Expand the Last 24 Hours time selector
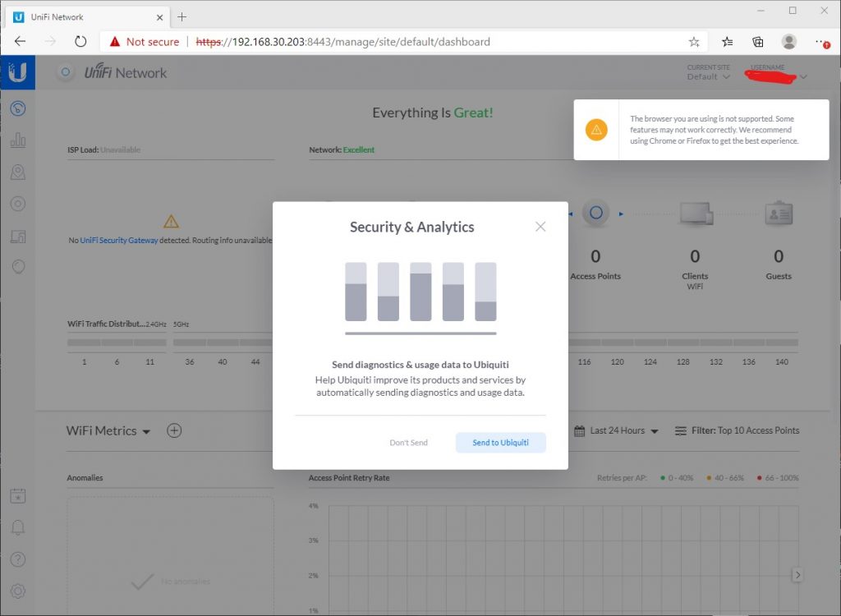 tap(616, 430)
